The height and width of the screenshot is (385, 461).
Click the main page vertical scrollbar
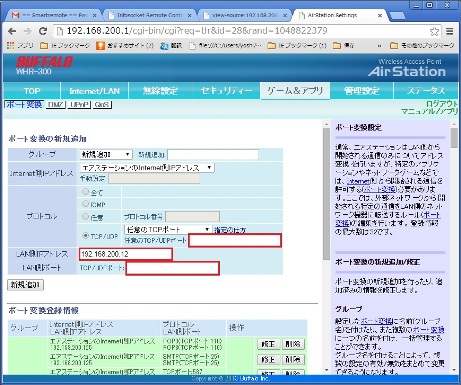(326, 193)
